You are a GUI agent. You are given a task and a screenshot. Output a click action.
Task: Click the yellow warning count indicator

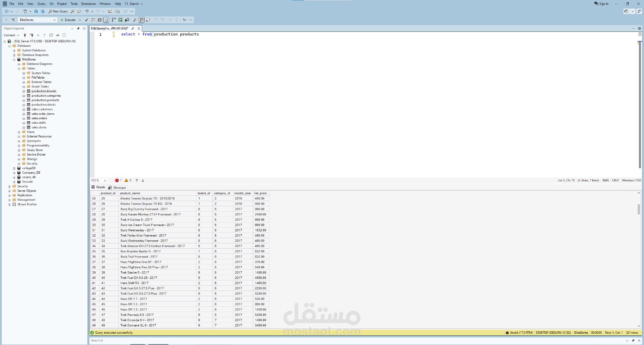pos(128,181)
